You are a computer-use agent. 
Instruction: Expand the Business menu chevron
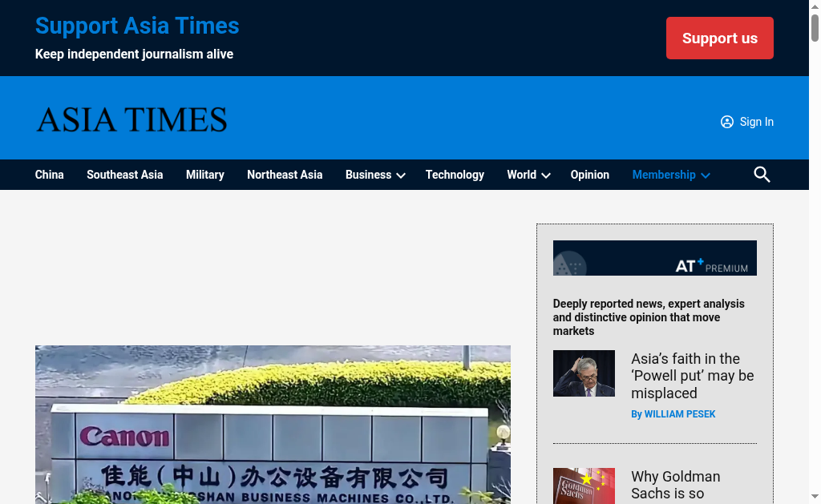click(x=401, y=175)
